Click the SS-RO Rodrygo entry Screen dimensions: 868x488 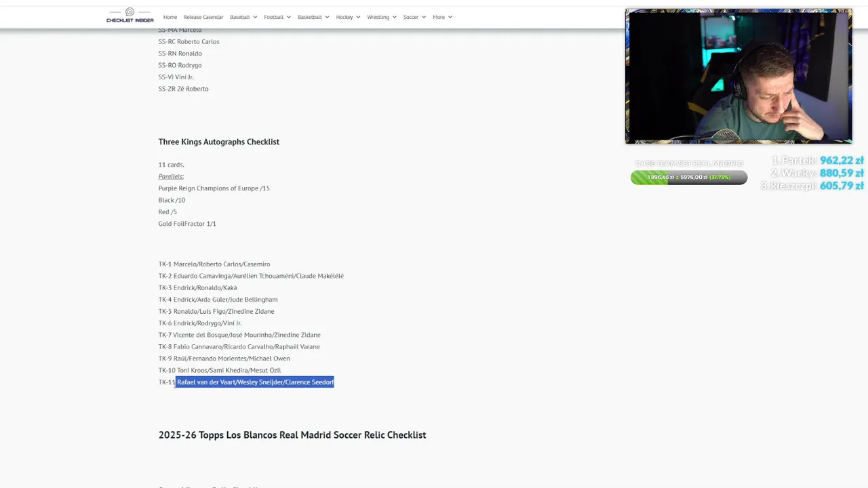tap(180, 65)
